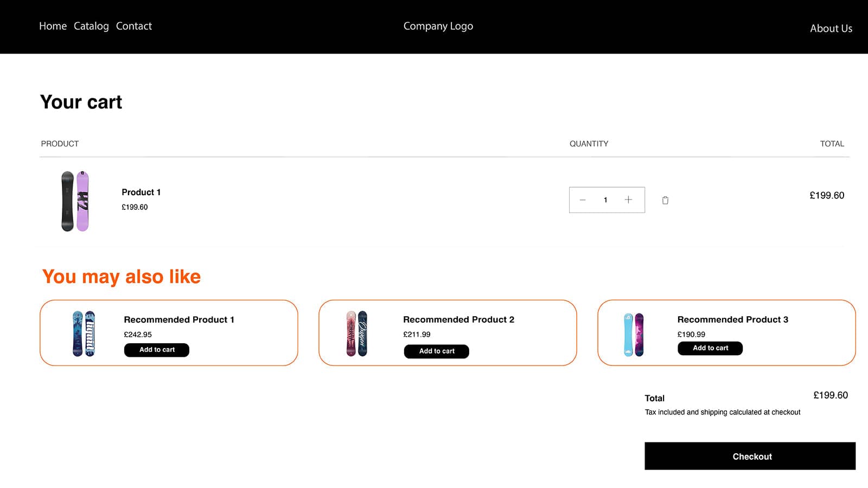Open the Product 1 title link

point(141,192)
